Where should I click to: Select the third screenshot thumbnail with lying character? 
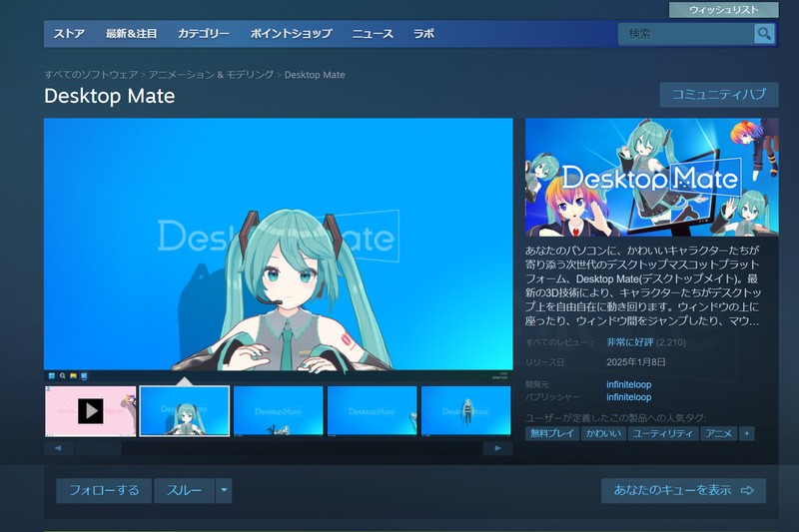coord(279,411)
